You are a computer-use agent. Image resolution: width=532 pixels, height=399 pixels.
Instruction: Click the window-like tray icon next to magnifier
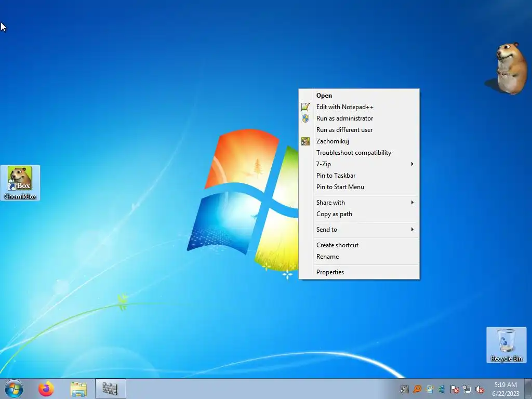(430, 389)
